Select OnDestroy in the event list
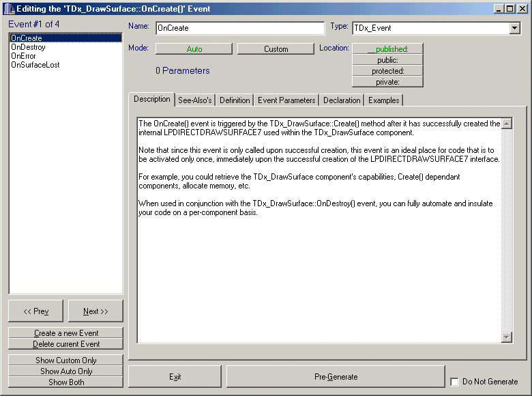The height and width of the screenshot is (396, 532). tap(29, 48)
